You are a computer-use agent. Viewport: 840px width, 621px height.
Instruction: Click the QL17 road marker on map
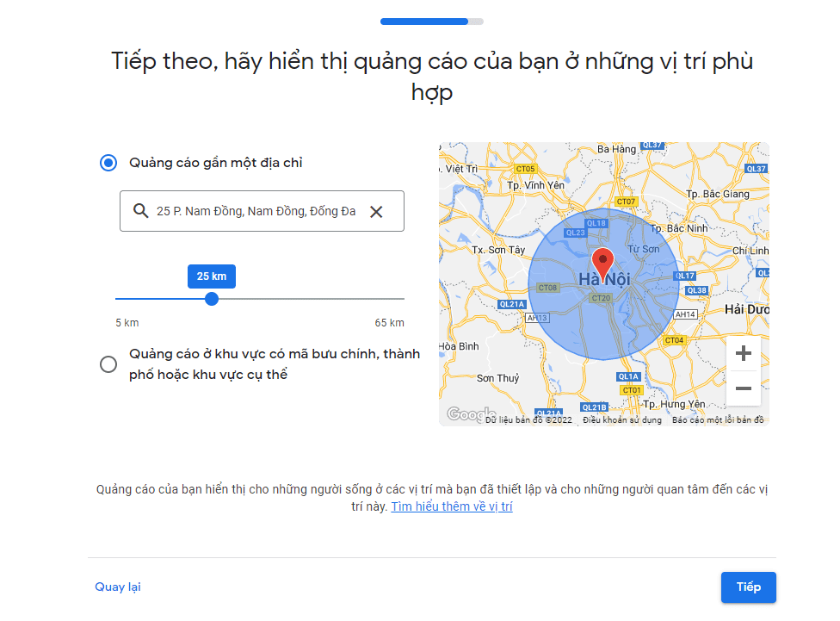(684, 276)
